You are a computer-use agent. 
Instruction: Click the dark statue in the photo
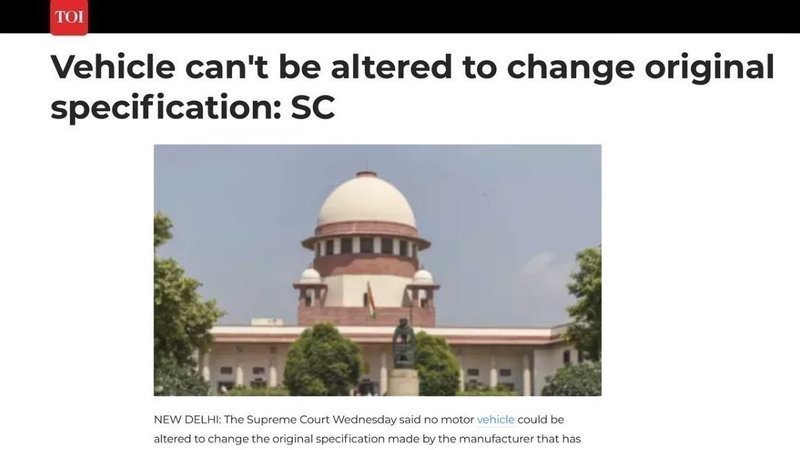[x=404, y=343]
